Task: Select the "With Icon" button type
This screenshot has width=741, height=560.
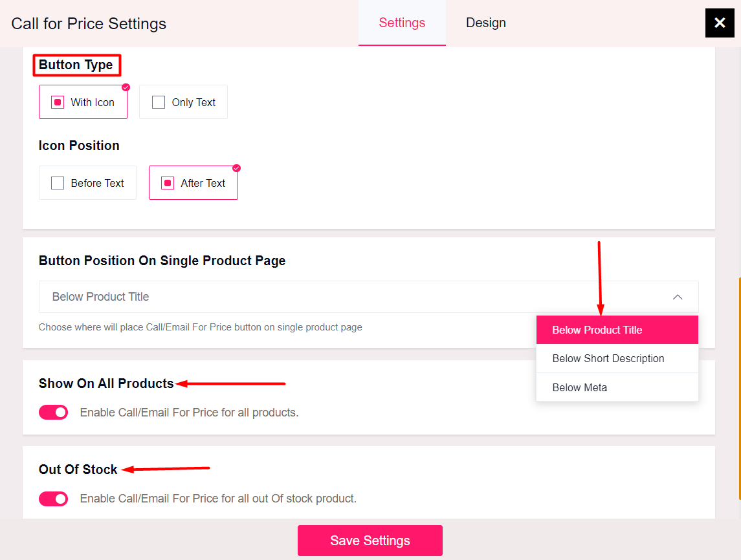Action: click(x=83, y=102)
